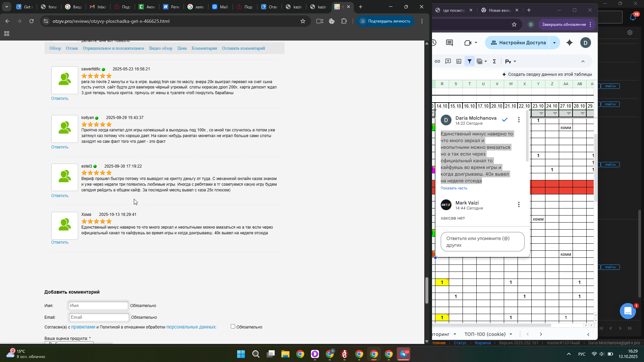
Task: Expand the Настройки Доступа dropdown arrow
Action: point(554,43)
